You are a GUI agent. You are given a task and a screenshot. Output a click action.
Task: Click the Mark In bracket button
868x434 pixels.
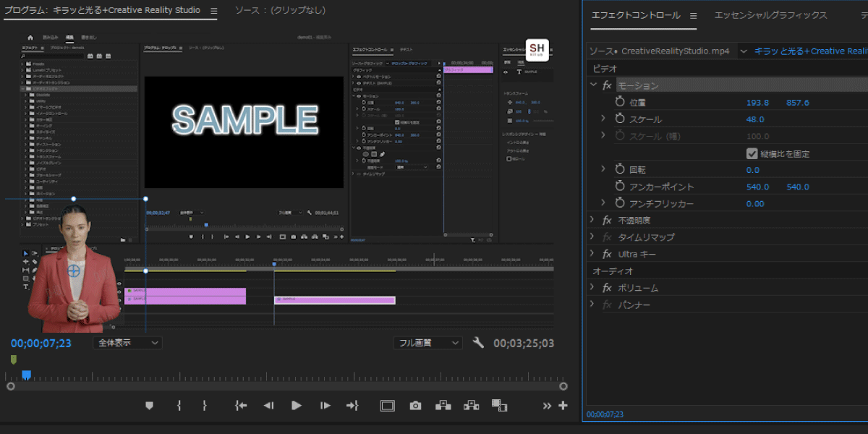[x=179, y=406]
